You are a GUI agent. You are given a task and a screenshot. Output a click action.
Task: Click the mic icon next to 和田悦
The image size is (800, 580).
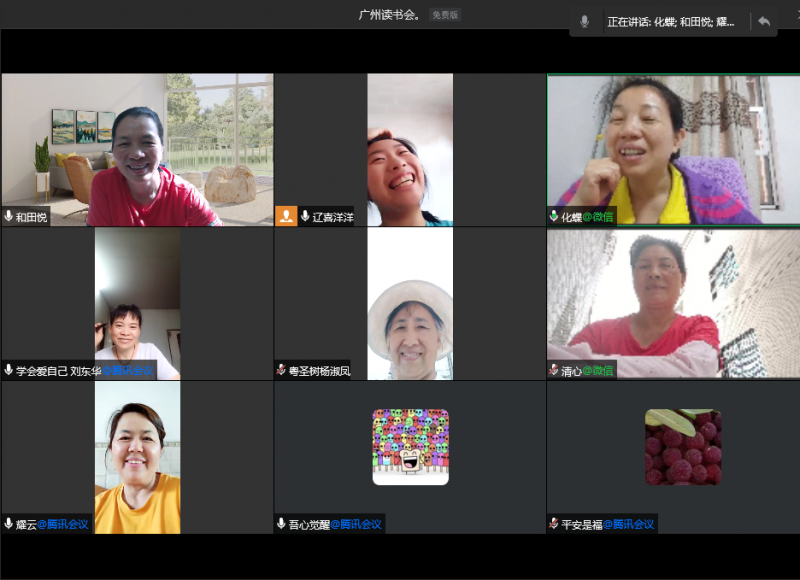[x=9, y=216]
